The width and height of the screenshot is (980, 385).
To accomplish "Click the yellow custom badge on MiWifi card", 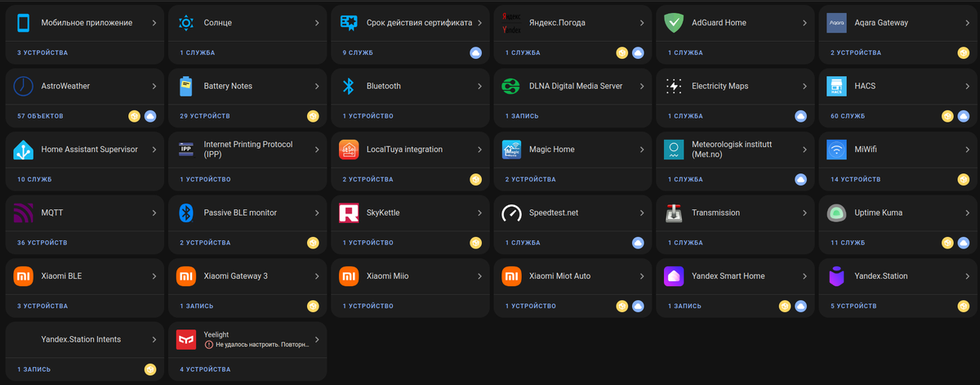I will [x=964, y=179].
